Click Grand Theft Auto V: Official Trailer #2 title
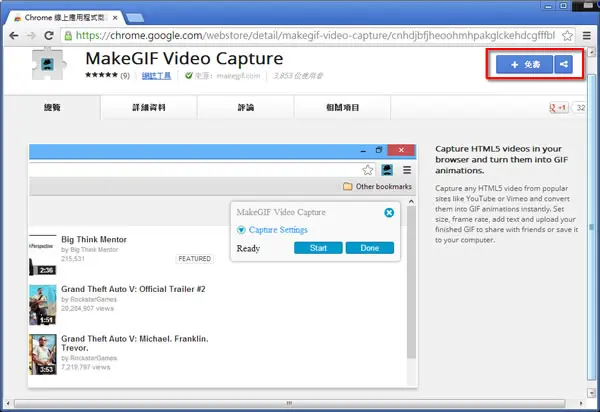The width and height of the screenshot is (600, 412). point(133,289)
